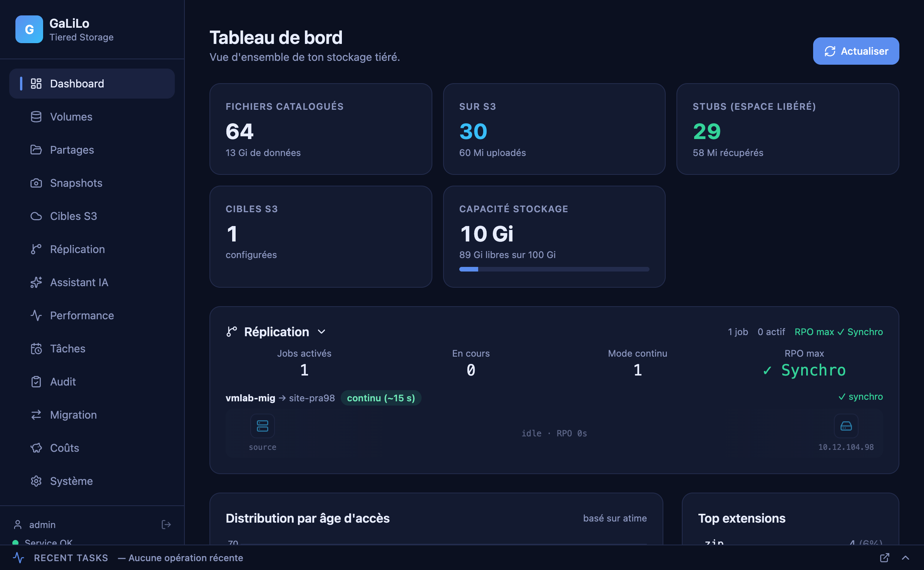Screen dimensions: 924x570
Task: Click the source server icon
Action: click(263, 426)
